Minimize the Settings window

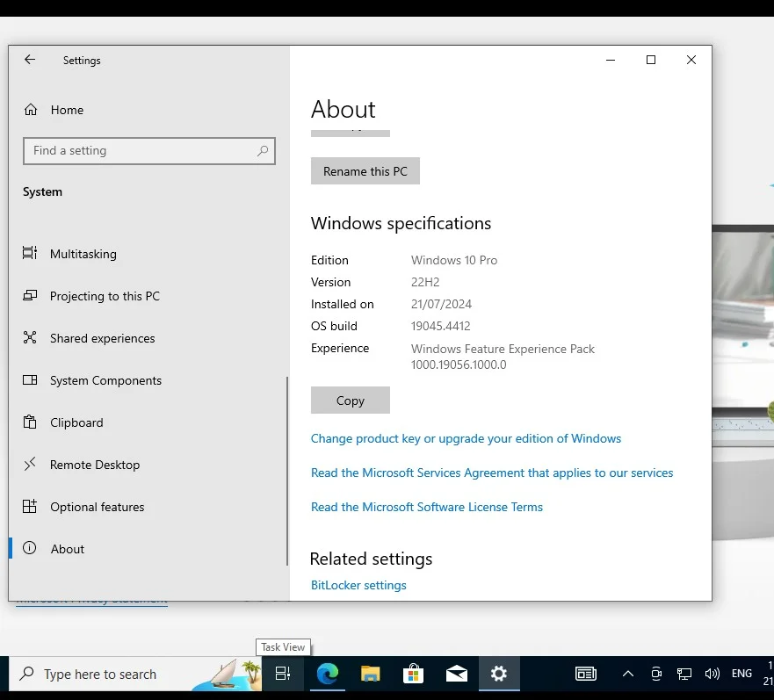click(611, 60)
